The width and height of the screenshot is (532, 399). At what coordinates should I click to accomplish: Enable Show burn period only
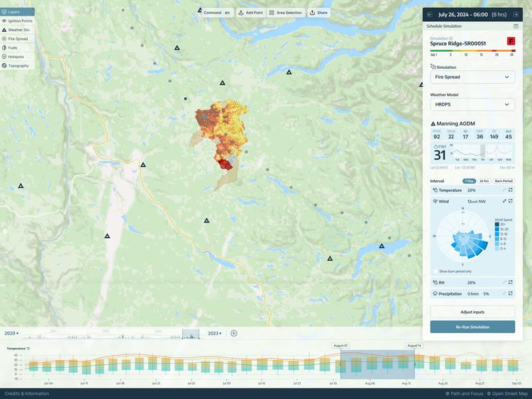(x=435, y=271)
